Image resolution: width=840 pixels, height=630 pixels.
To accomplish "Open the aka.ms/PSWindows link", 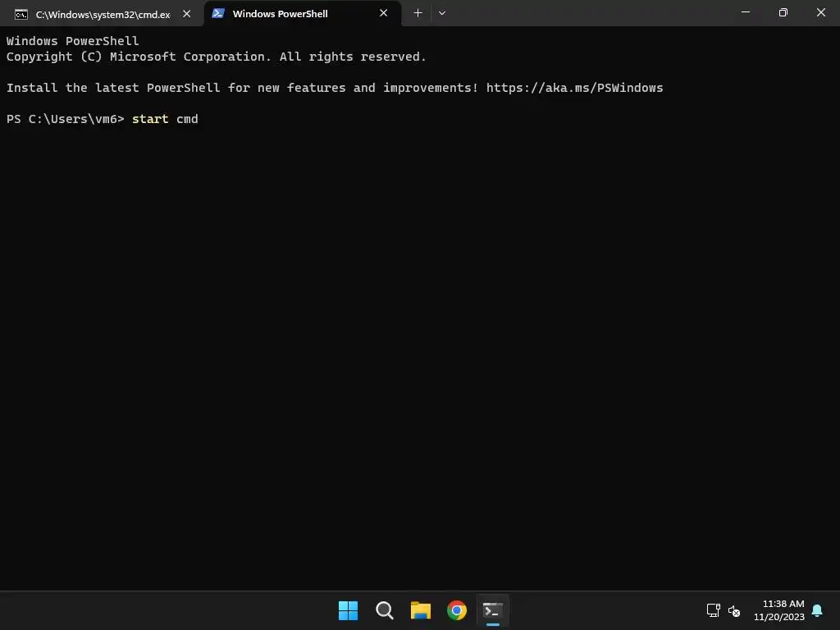I will (x=574, y=88).
